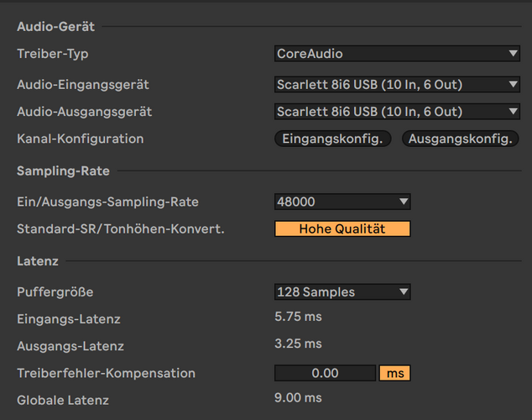The image size is (532, 420).
Task: Click the Eingangs-Latenz 5.75 ms value
Action: [x=298, y=318]
